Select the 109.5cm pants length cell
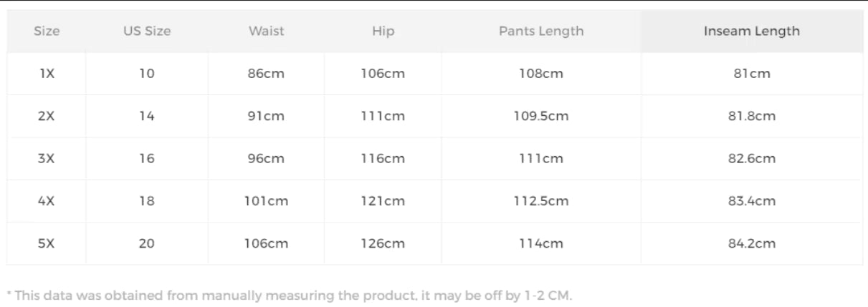The height and width of the screenshot is (307, 868). click(x=541, y=116)
